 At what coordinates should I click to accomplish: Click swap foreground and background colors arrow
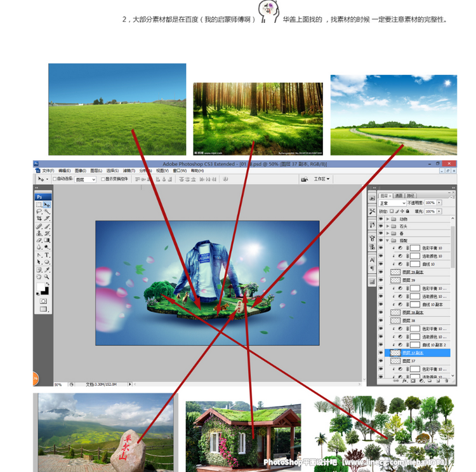point(48,283)
